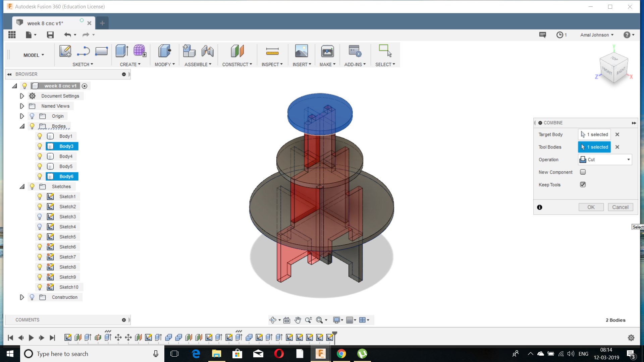Viewport: 644px width, 362px height.
Task: Cancel the Combine dialog
Action: tap(620, 207)
